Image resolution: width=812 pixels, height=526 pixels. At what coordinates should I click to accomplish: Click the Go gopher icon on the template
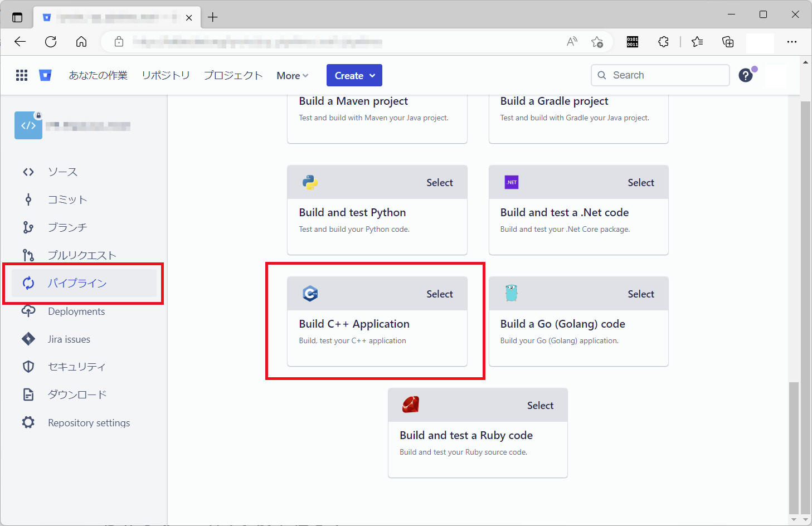[x=512, y=293]
